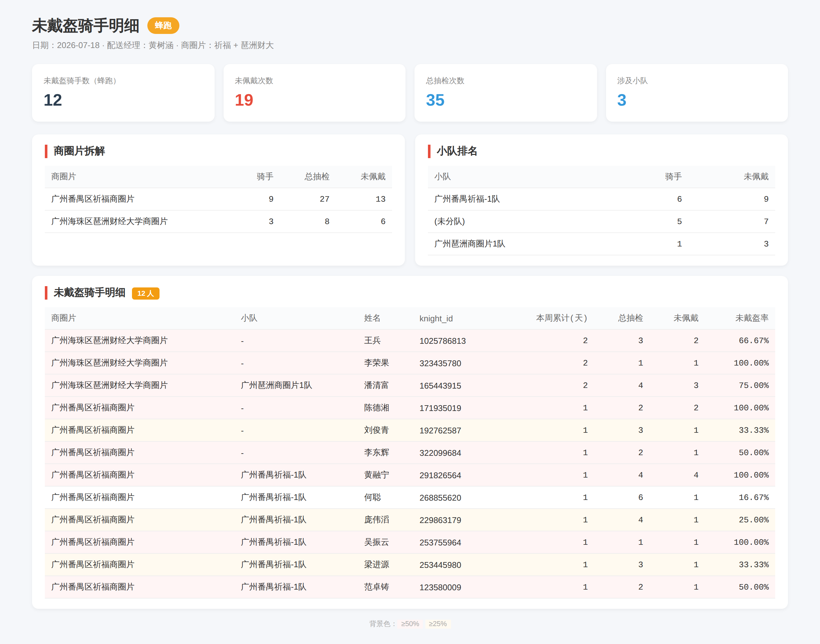Select rider name 陈德湘

(376, 407)
